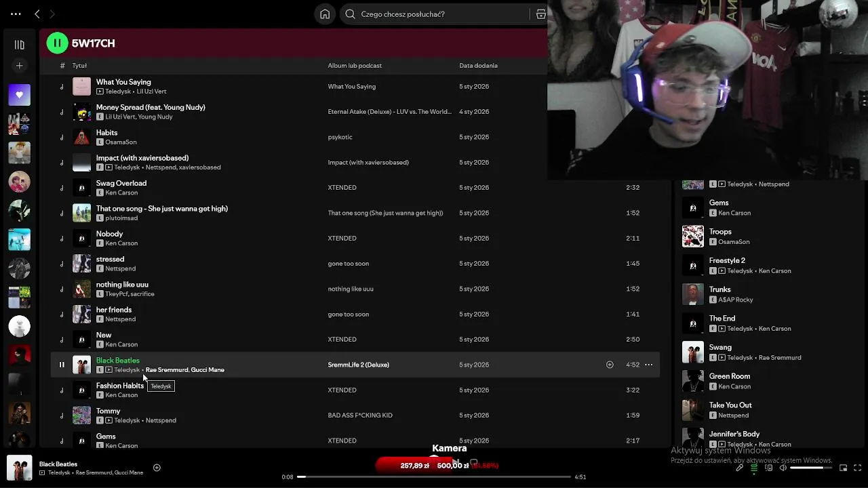Select the Nobody track title
The height and width of the screenshot is (488, 868).
[109, 234]
